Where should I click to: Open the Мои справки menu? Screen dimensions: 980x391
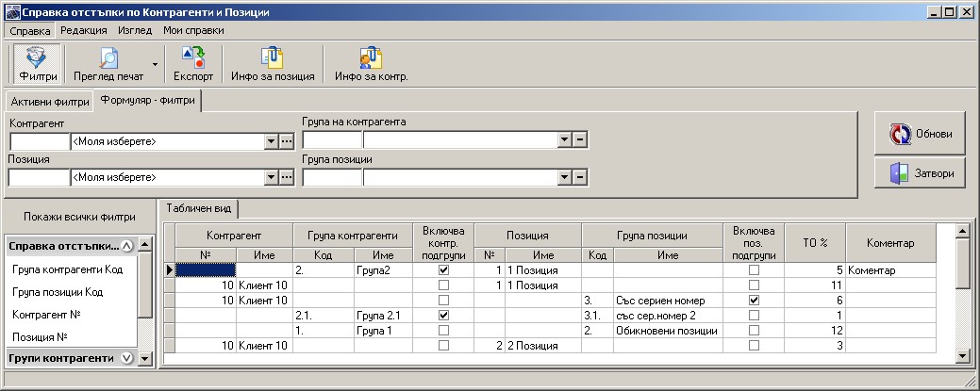(193, 30)
